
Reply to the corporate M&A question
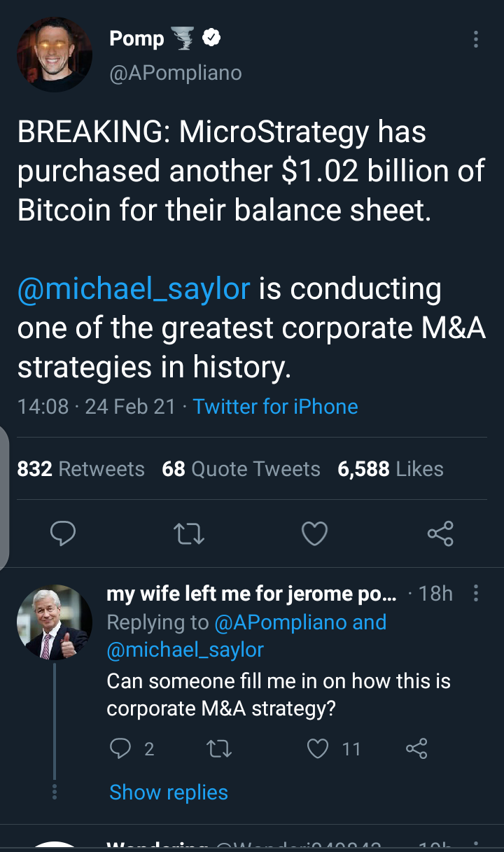(121, 749)
